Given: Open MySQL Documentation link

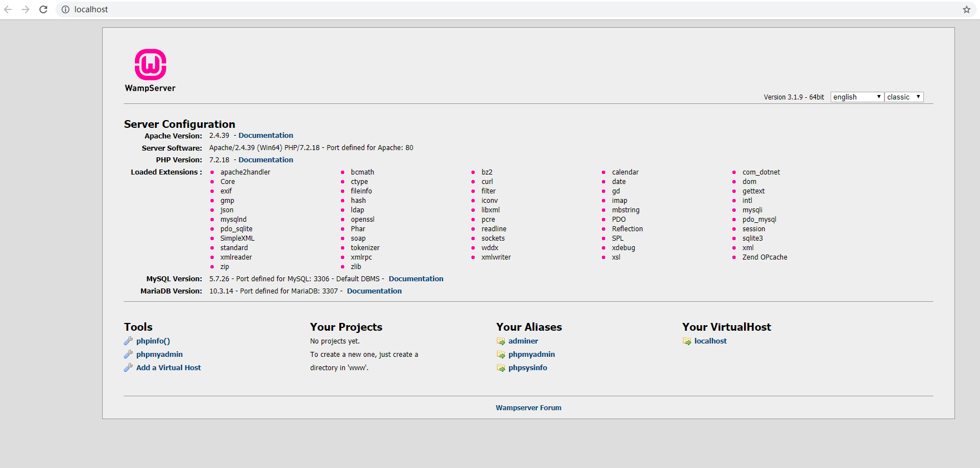Looking at the screenshot, I should [x=416, y=279].
